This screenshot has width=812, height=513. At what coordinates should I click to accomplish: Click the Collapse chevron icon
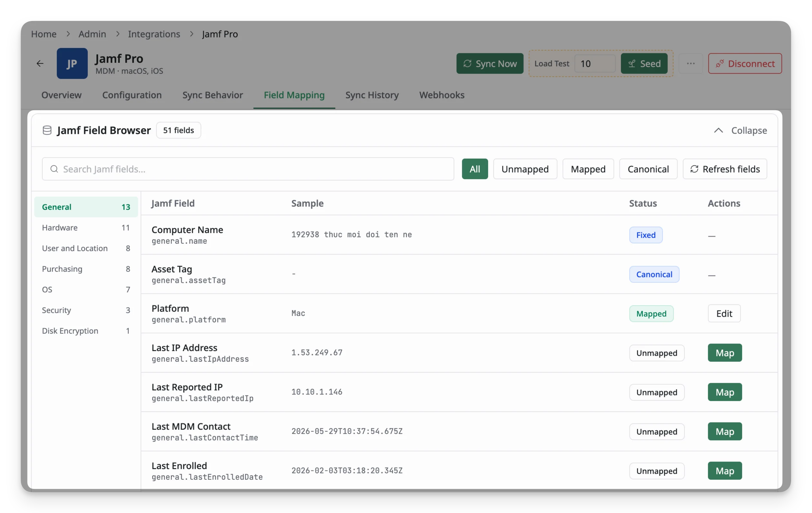click(x=718, y=130)
